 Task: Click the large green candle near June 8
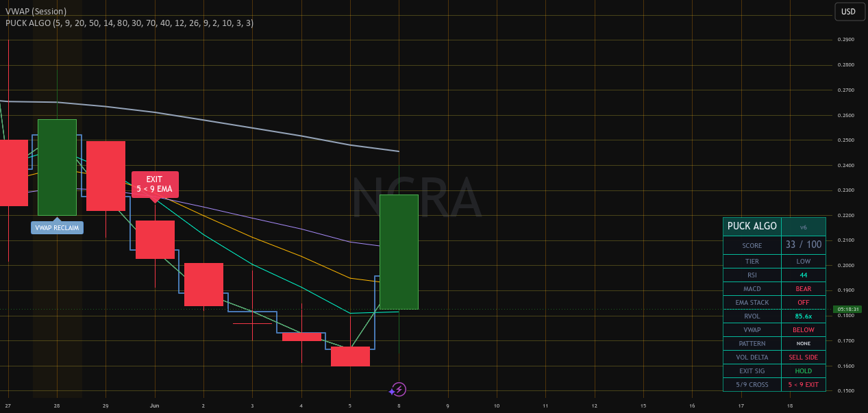[399, 252]
